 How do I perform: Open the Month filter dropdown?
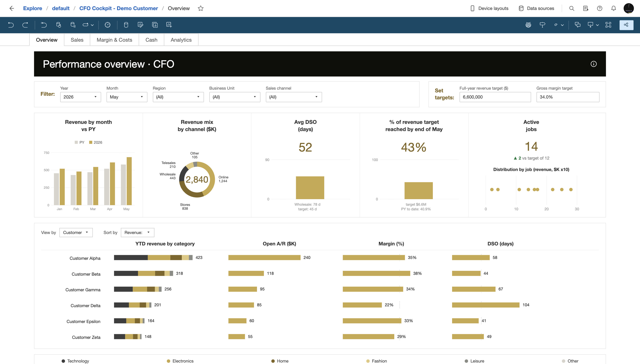(127, 97)
